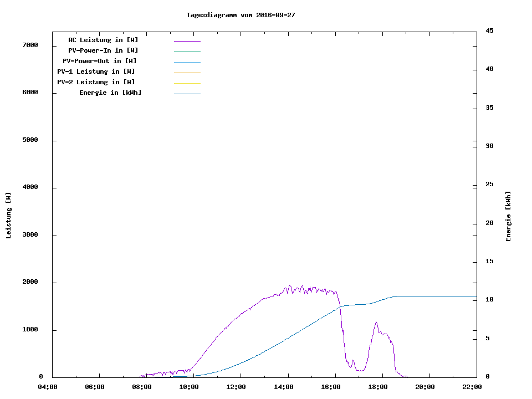Click the Energie [kWh] right axis label
The width and height of the screenshot is (532, 399).
[x=508, y=216]
